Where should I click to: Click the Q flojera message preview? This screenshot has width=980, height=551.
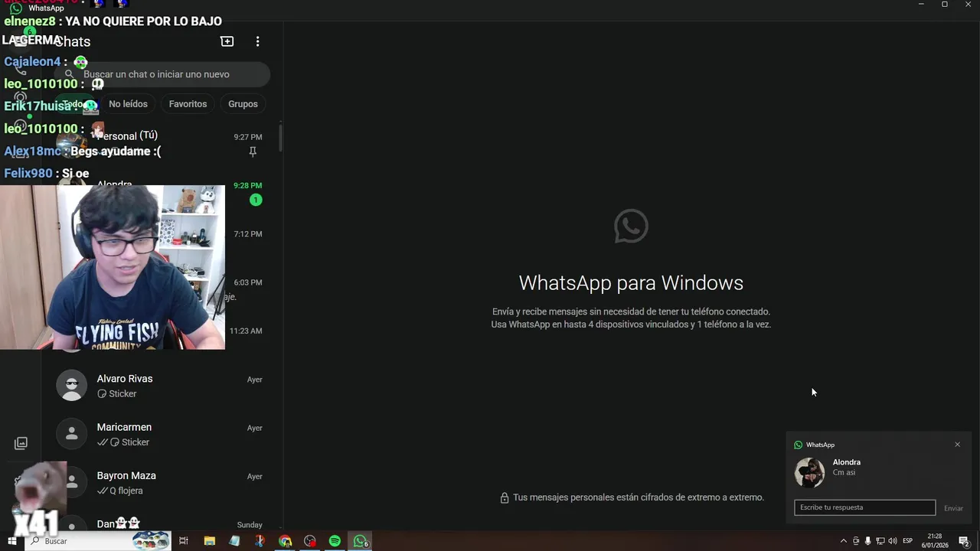126,491
